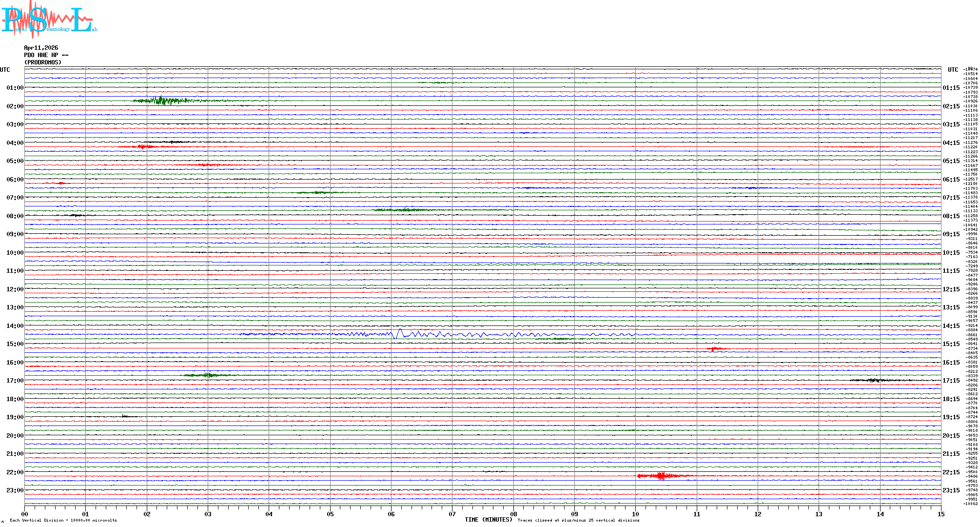The width and height of the screenshot is (980, 527).
Task: Click the PSL Seismology Lab logo
Action: [x=49, y=20]
